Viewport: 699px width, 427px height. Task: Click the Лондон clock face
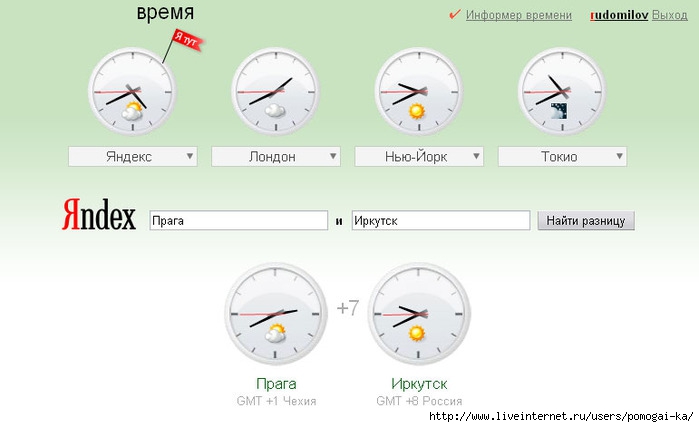(275, 93)
